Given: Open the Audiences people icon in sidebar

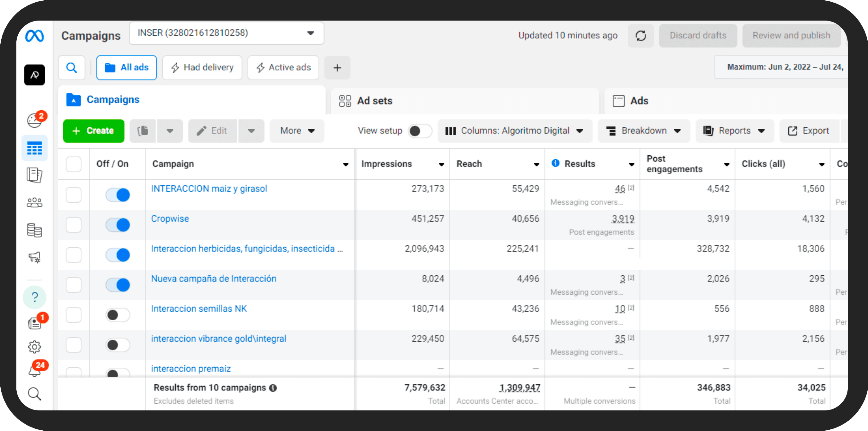Looking at the screenshot, I should [34, 203].
